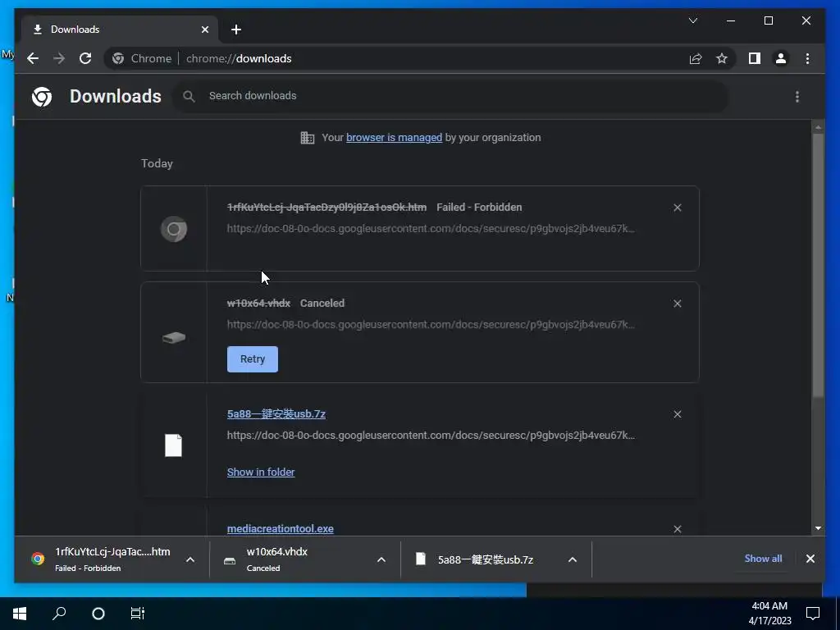Viewport: 840px width, 630px height.
Task: Open Cortana circle on taskbar
Action: (98, 614)
